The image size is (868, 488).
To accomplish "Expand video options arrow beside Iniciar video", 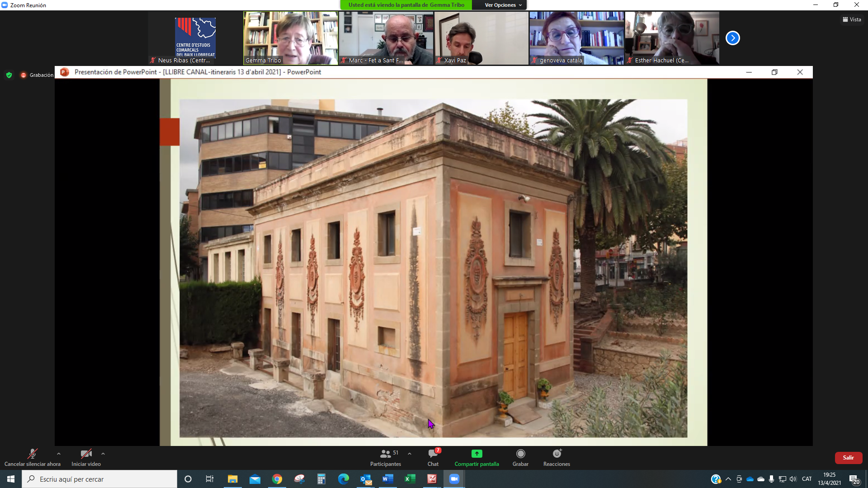I will 103,454.
